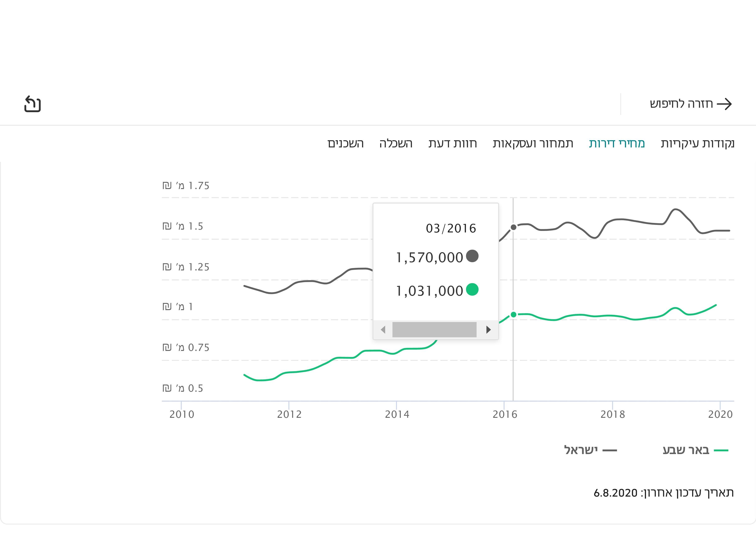
Task: Click the tooltip scrollbar's left arrow
Action: [383, 330]
